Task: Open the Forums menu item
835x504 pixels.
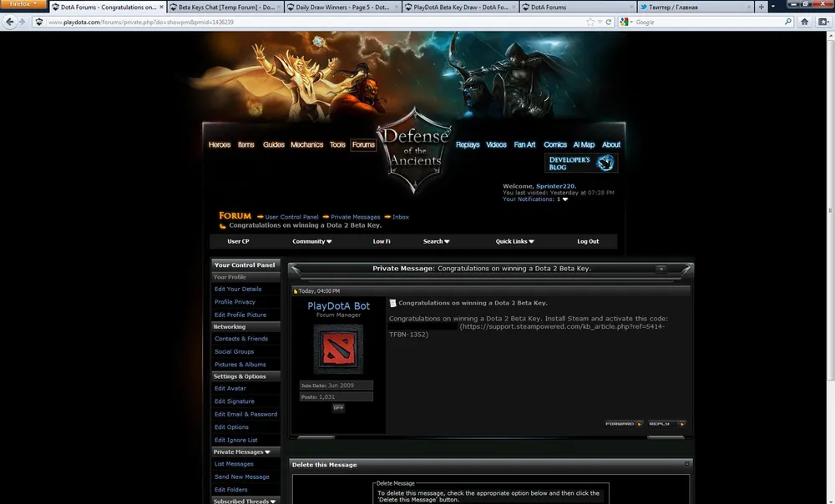Action: click(x=363, y=144)
